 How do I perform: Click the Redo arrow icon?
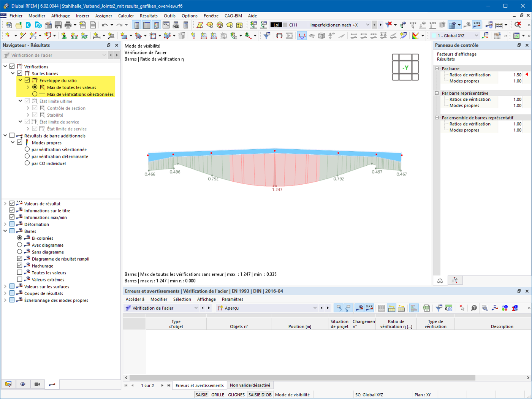point(119,25)
